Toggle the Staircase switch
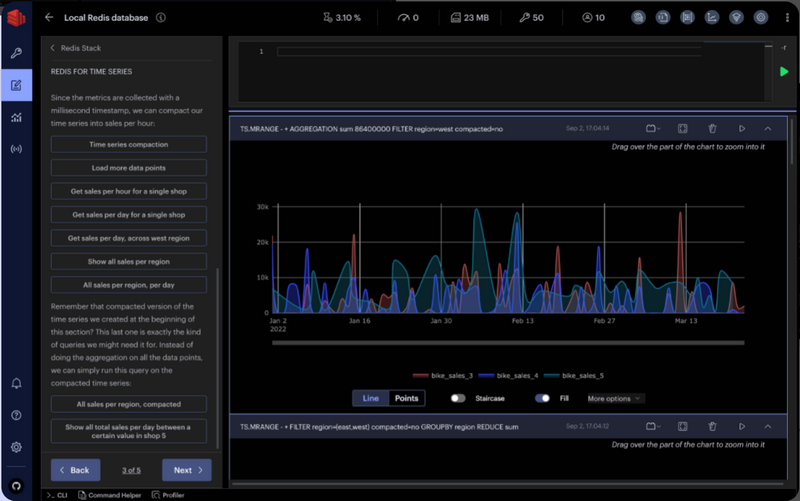The height and width of the screenshot is (501, 800). [458, 398]
